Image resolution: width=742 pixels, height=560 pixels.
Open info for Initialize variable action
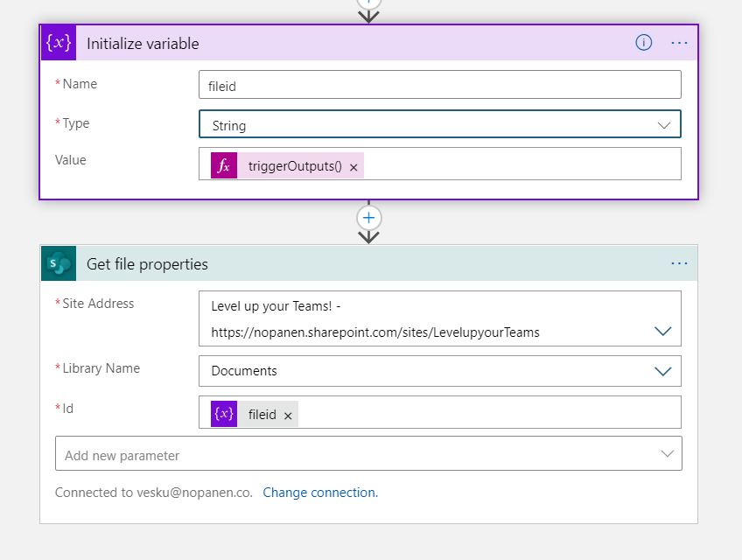pyautogui.click(x=644, y=43)
